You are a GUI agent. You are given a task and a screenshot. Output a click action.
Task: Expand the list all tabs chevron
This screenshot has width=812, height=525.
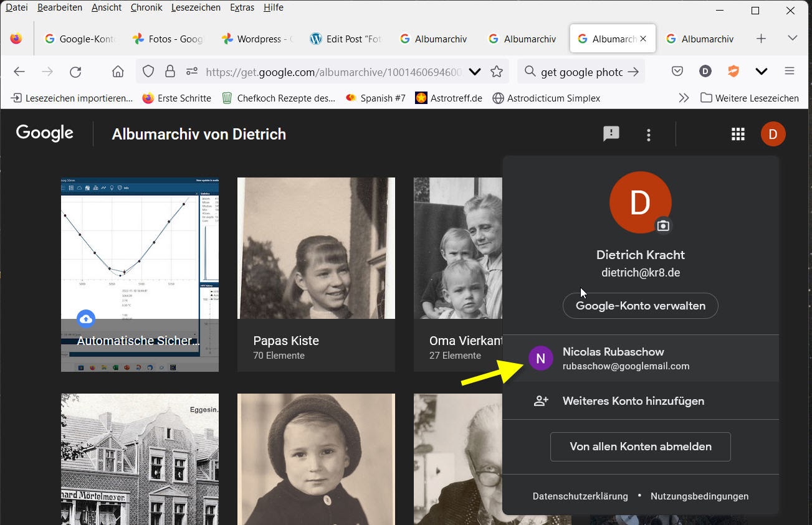[792, 39]
